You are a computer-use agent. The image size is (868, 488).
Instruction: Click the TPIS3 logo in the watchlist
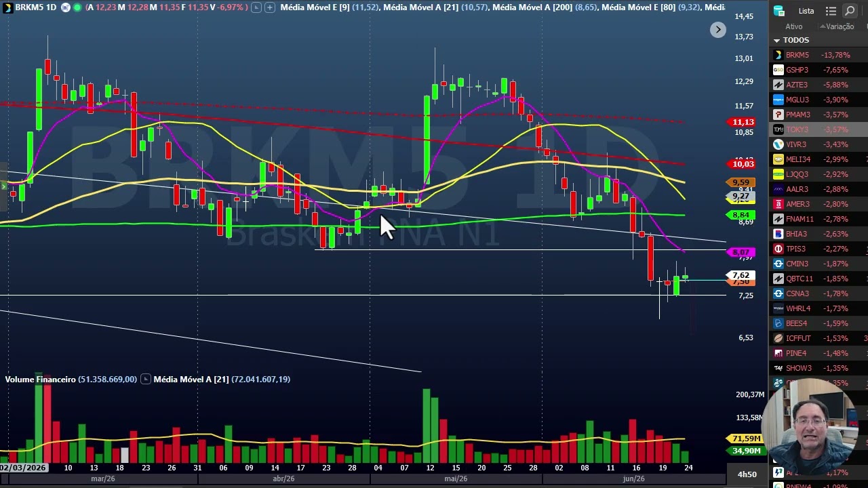coord(778,249)
